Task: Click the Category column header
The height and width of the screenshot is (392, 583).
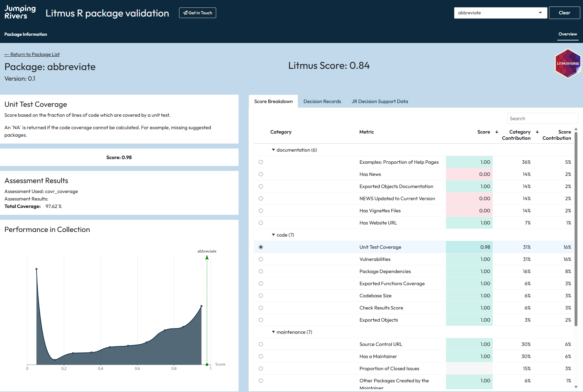Action: point(281,132)
